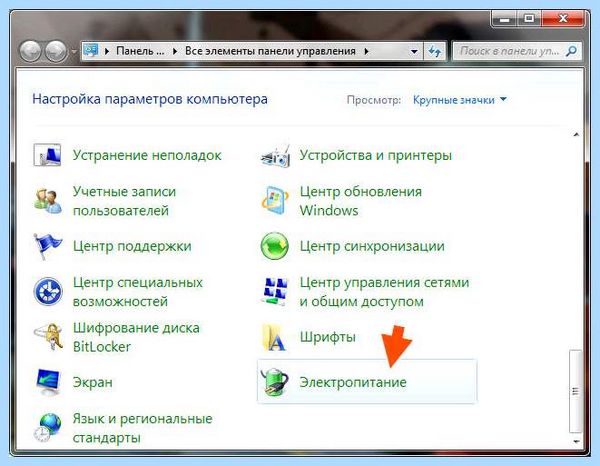Open the Action Center flag icon
This screenshot has width=600, height=466.
(x=47, y=246)
